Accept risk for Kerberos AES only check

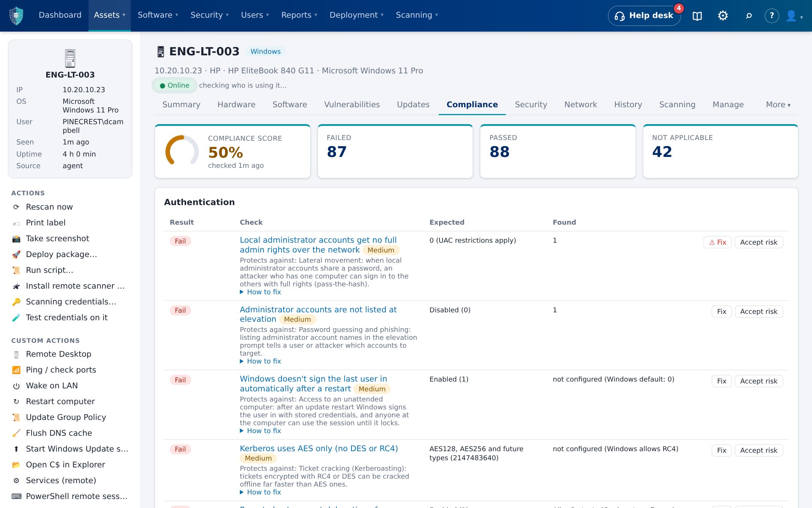coord(759,450)
